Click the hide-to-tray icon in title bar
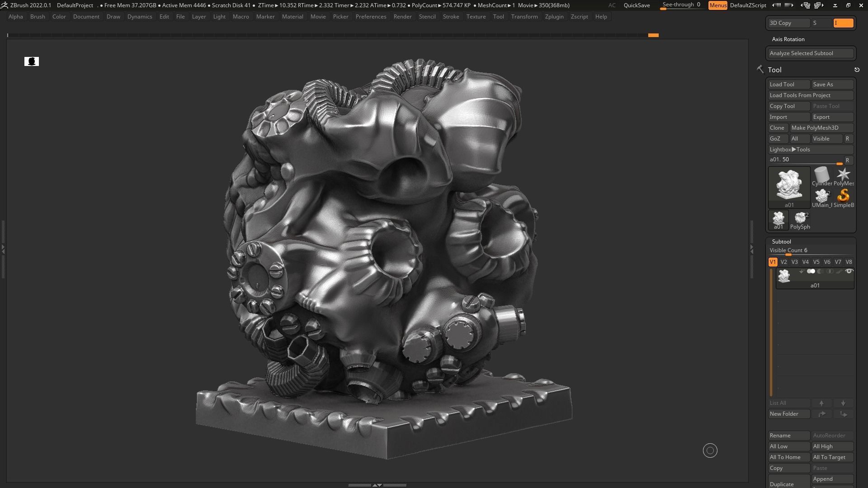Viewport: 868px width, 488px height. 835,5
